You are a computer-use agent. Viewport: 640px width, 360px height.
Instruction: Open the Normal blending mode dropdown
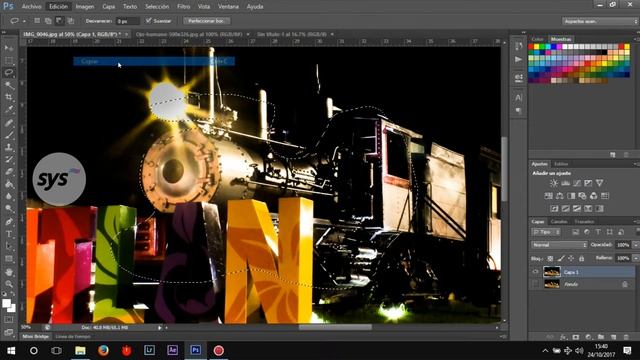click(x=560, y=245)
